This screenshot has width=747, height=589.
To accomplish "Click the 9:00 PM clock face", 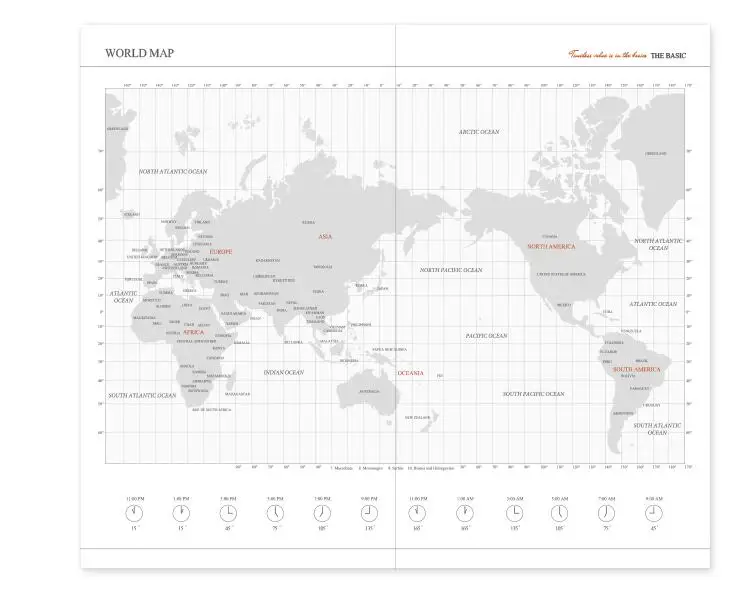I will point(369,513).
